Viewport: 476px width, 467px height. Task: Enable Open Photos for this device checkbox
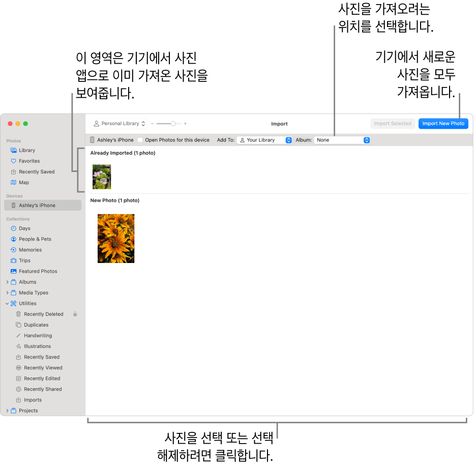(x=140, y=140)
